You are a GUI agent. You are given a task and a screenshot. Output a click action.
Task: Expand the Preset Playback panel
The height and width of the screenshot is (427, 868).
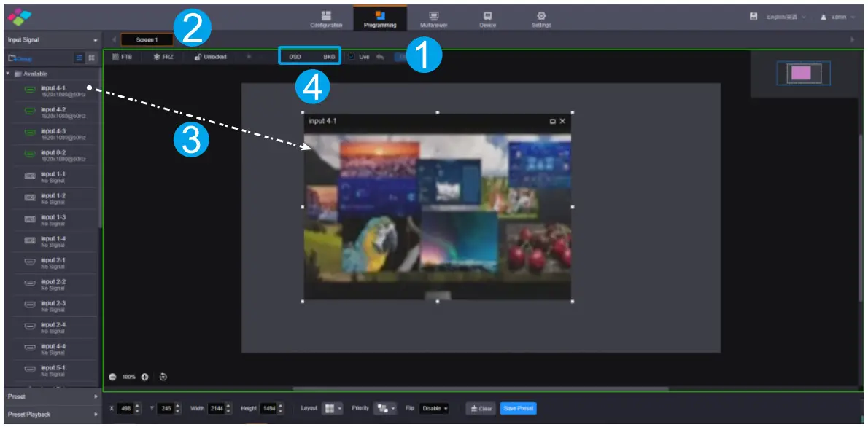[52, 415]
